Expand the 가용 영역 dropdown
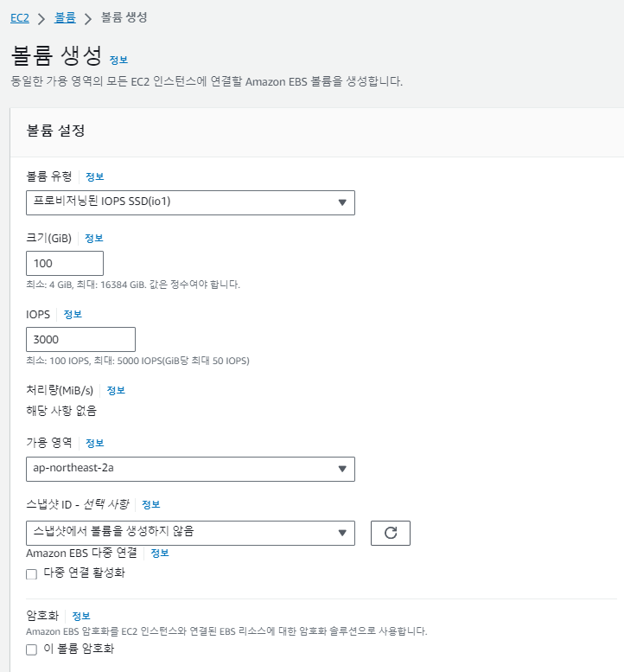The height and width of the screenshot is (672, 624). pyautogui.click(x=190, y=469)
